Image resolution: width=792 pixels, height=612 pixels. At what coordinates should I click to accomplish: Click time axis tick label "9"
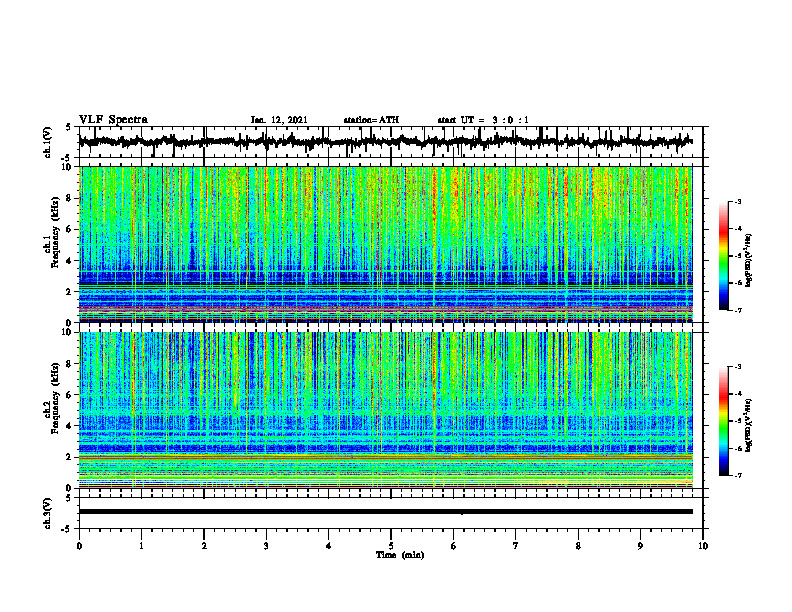pos(640,546)
